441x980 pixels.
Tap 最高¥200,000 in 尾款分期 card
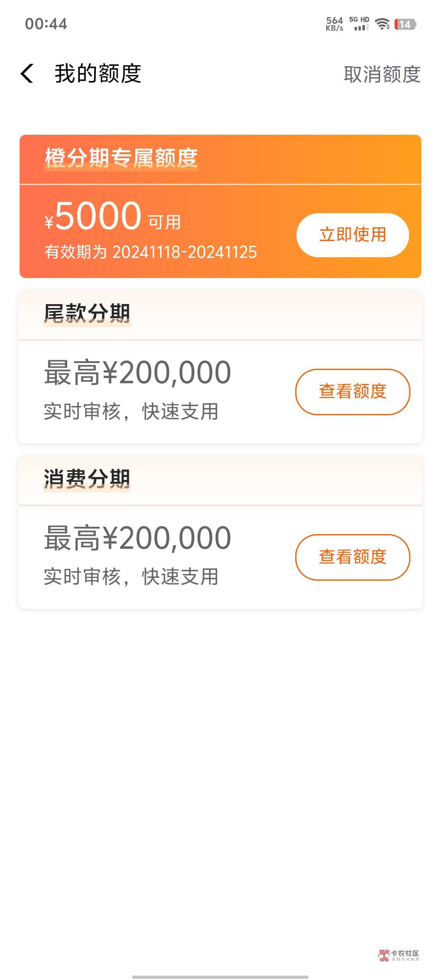coord(137,372)
